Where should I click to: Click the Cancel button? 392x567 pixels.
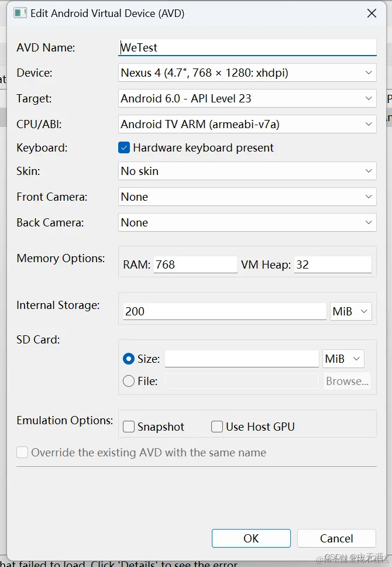click(x=336, y=538)
